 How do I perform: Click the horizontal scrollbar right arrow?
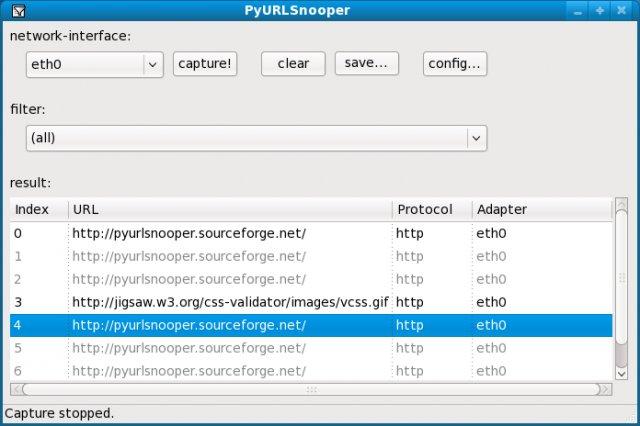point(604,389)
